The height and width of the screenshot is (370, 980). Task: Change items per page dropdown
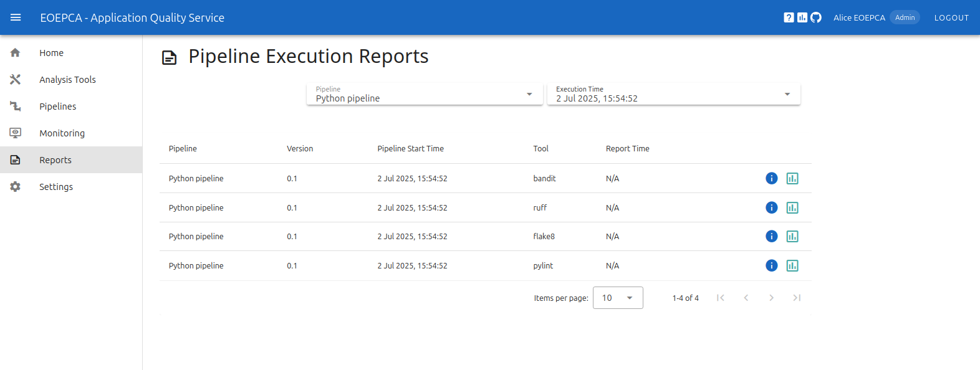pos(618,298)
